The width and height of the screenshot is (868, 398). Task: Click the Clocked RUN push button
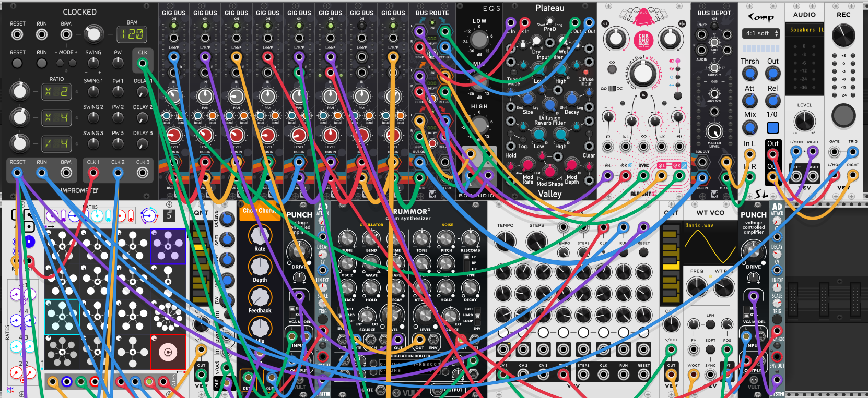[x=42, y=63]
